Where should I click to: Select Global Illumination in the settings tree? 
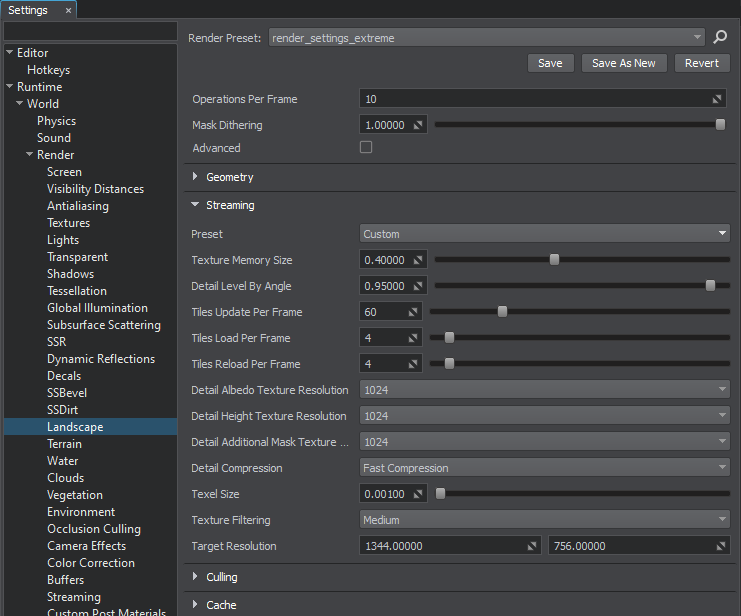tap(97, 308)
